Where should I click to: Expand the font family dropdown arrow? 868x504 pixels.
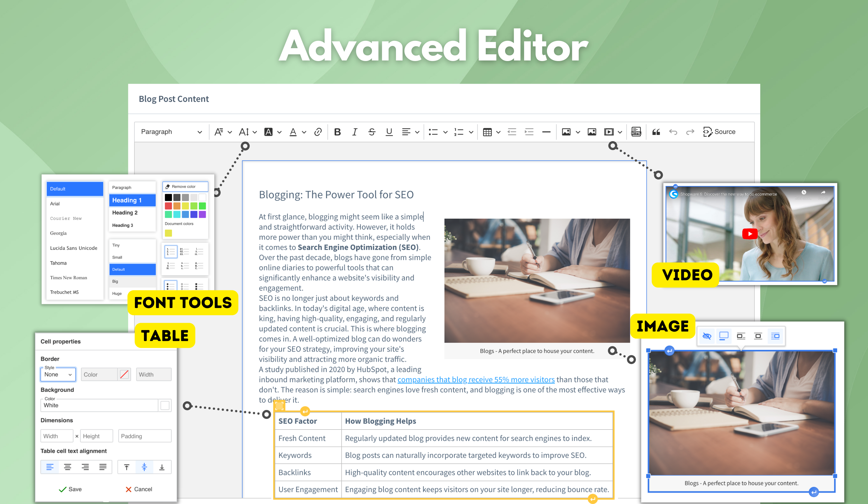point(230,132)
